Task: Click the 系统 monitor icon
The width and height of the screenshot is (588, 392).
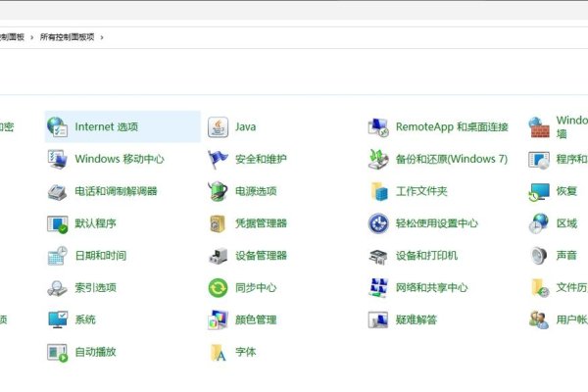Action: pyautogui.click(x=58, y=319)
